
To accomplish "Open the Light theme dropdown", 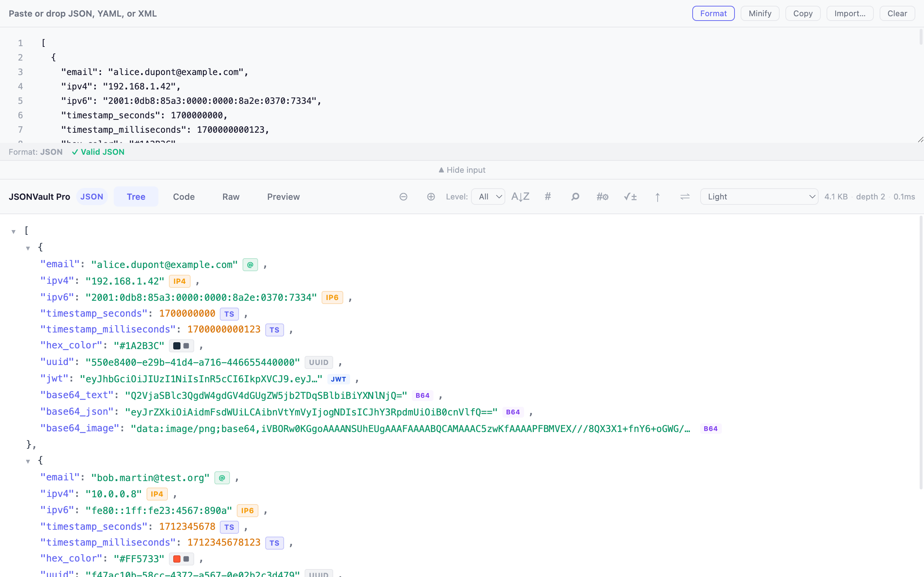I will tap(759, 197).
